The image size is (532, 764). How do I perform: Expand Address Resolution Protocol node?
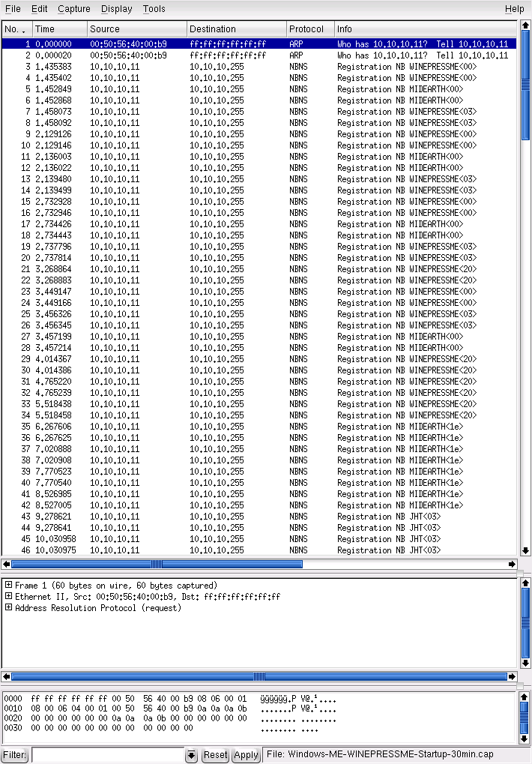(8, 608)
